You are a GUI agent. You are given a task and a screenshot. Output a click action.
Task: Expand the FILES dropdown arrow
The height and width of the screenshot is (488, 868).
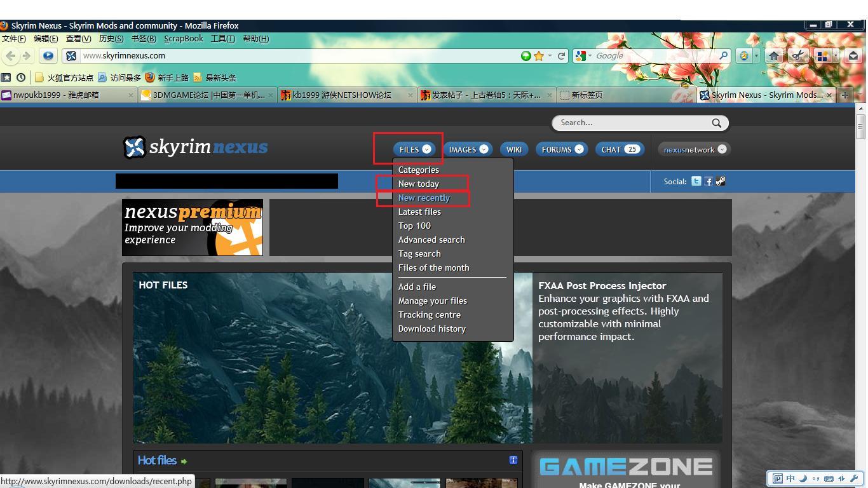click(x=427, y=149)
